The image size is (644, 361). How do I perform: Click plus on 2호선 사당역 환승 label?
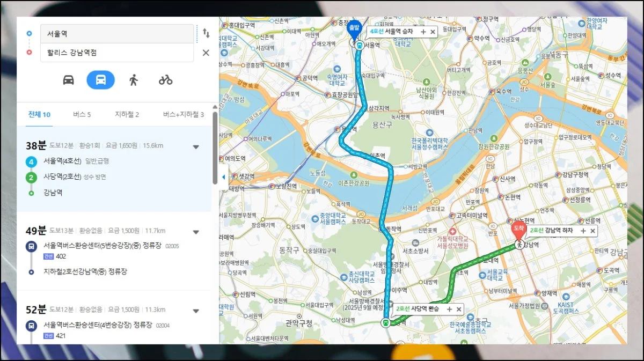coord(449,310)
